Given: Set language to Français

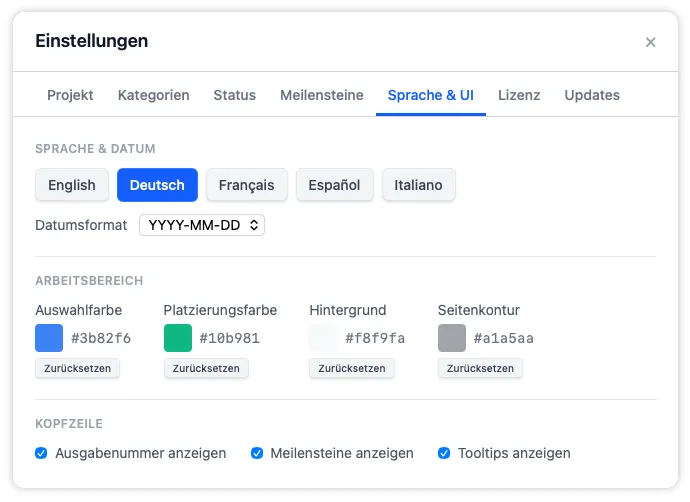Looking at the screenshot, I should coord(246,185).
